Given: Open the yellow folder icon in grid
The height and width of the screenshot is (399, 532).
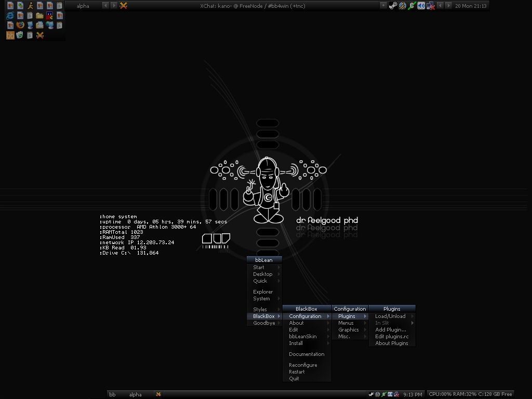Looking at the screenshot, I should (x=39, y=16).
